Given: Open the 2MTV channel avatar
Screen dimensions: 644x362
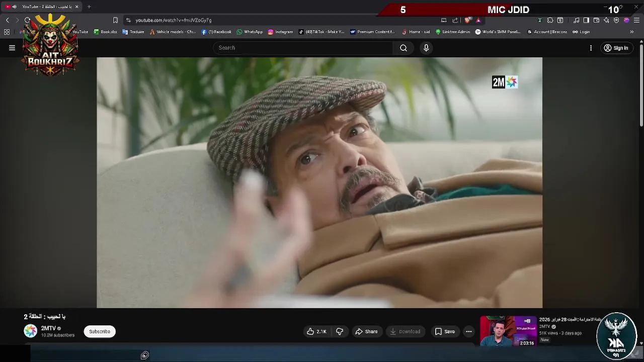Looking at the screenshot, I should (31, 331).
